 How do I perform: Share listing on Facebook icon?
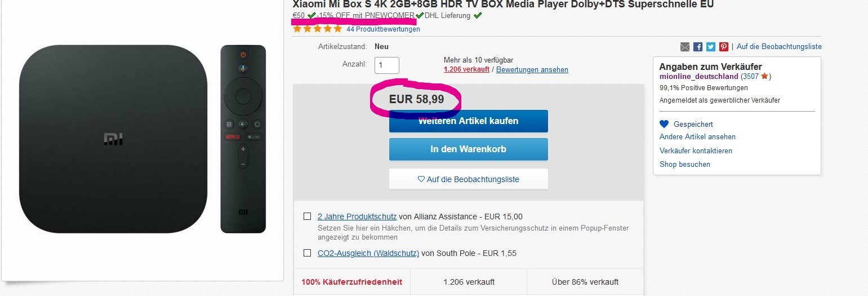point(698,47)
